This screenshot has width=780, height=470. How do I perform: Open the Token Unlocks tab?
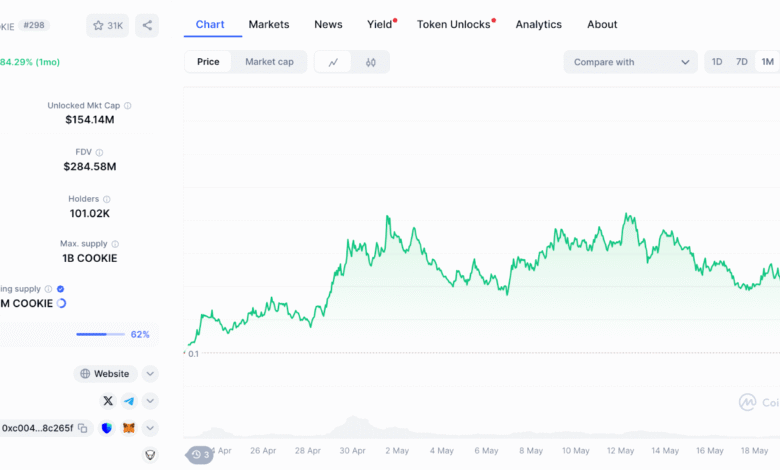[454, 24]
